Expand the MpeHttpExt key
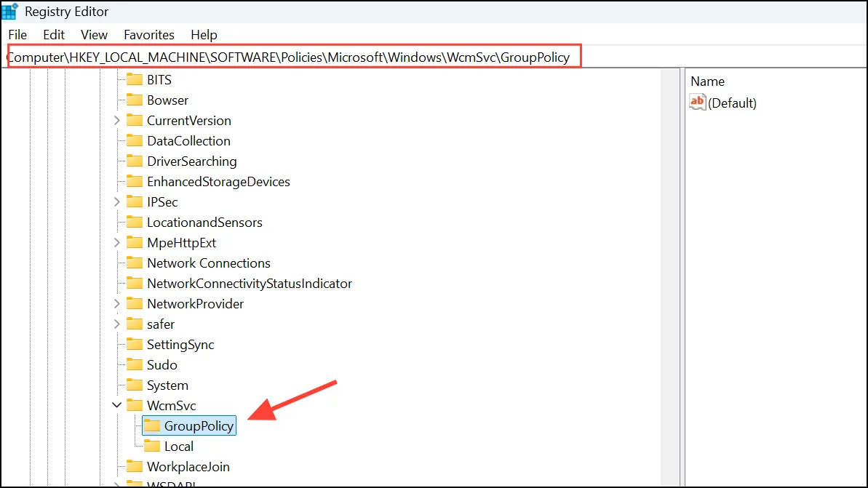 (x=117, y=242)
